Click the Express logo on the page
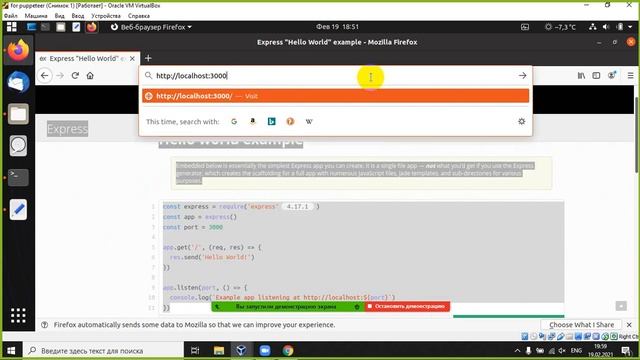640x360 pixels. tap(67, 129)
